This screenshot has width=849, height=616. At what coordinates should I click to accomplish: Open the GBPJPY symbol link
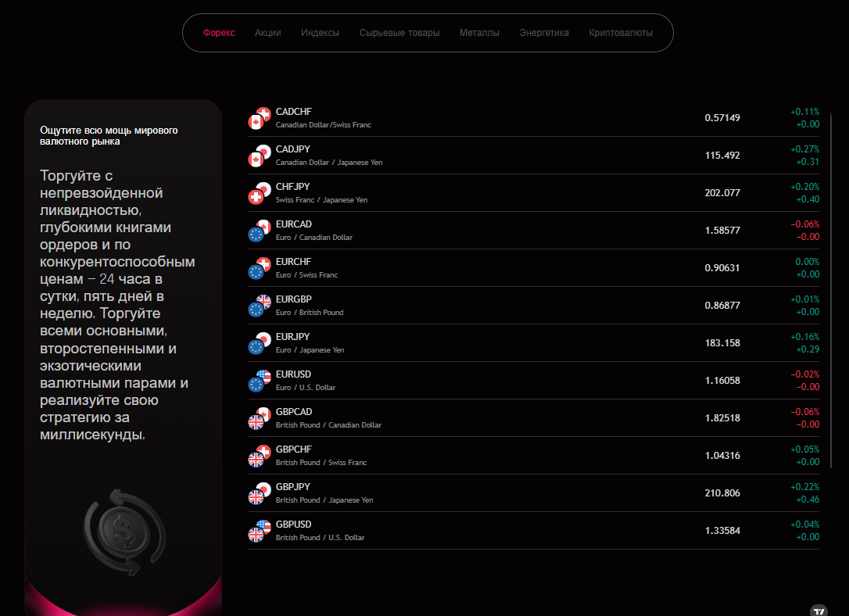pos(293,487)
